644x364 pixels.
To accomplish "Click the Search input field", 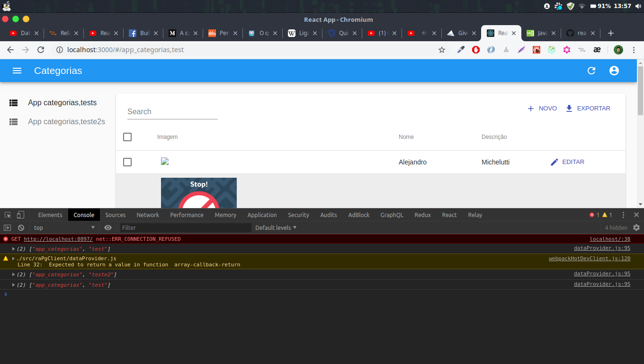I will (x=172, y=112).
